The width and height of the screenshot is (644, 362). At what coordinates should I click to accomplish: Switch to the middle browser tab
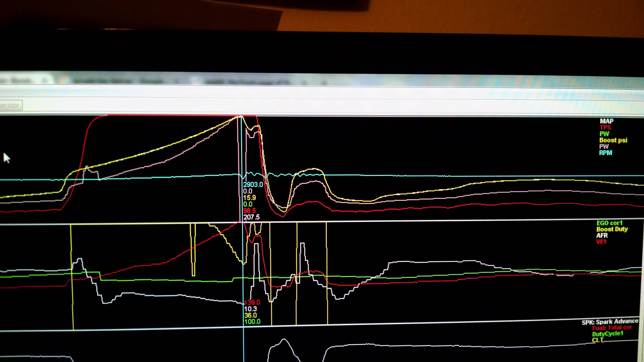click(x=117, y=81)
